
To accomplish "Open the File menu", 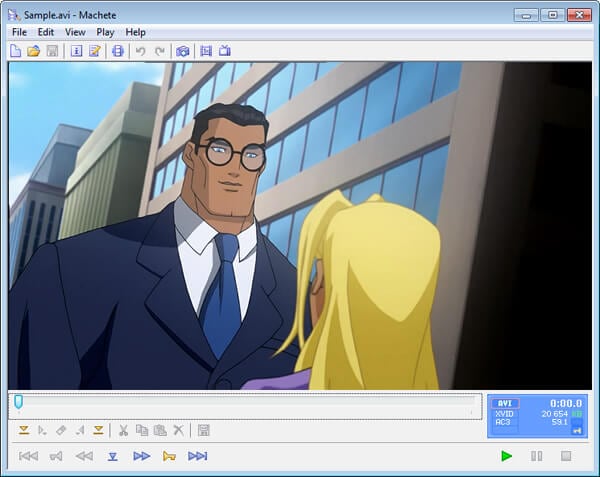I will point(20,32).
